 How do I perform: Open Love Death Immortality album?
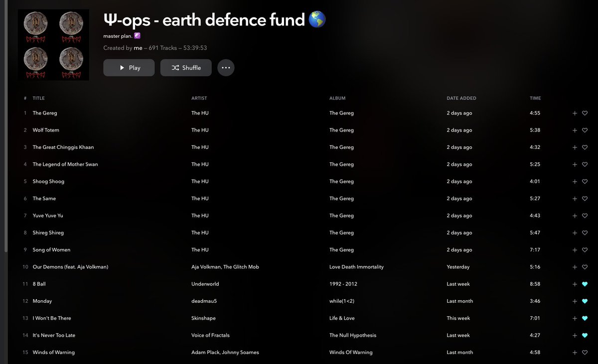(x=356, y=267)
